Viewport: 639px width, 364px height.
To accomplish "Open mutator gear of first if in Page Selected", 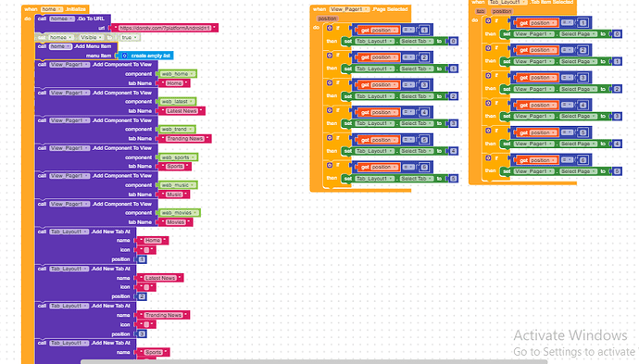I will [x=330, y=28].
